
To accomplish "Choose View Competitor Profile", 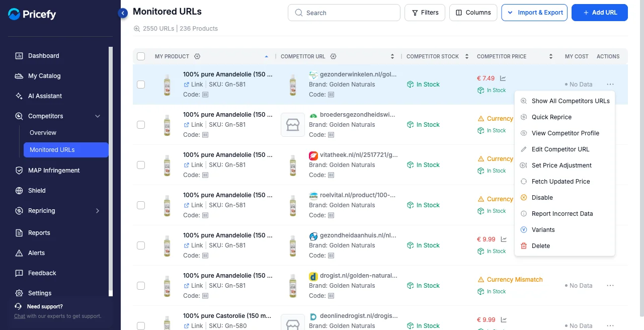I will click(565, 133).
